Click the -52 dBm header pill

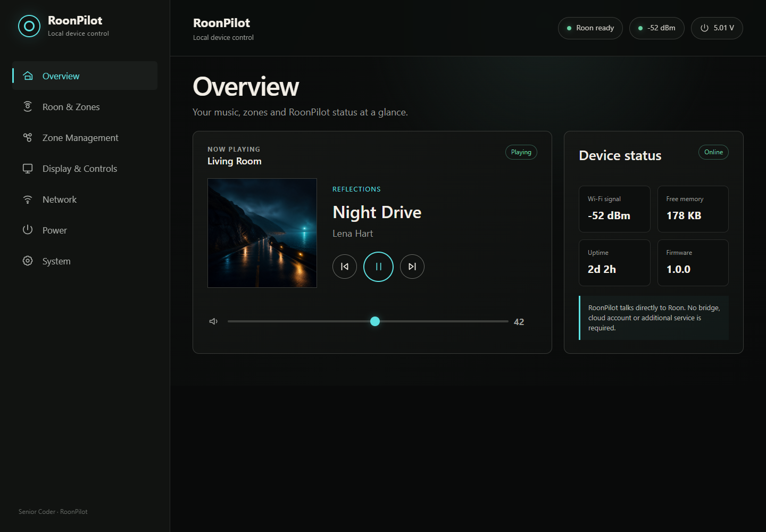tap(657, 28)
